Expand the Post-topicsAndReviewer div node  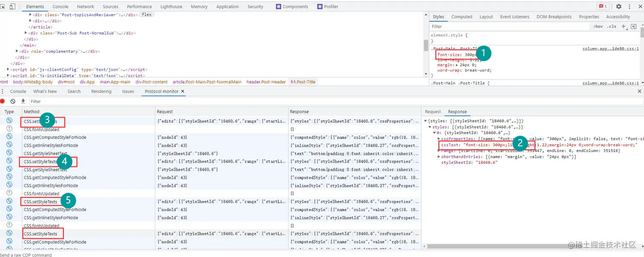[x=30, y=14]
